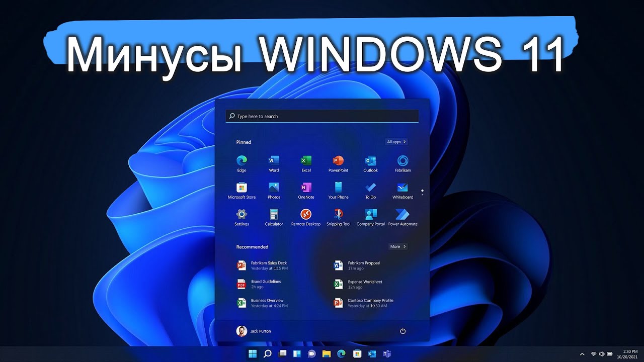Viewport: 644px width, 362px height.
Task: Open the Your Phone app
Action: [338, 191]
